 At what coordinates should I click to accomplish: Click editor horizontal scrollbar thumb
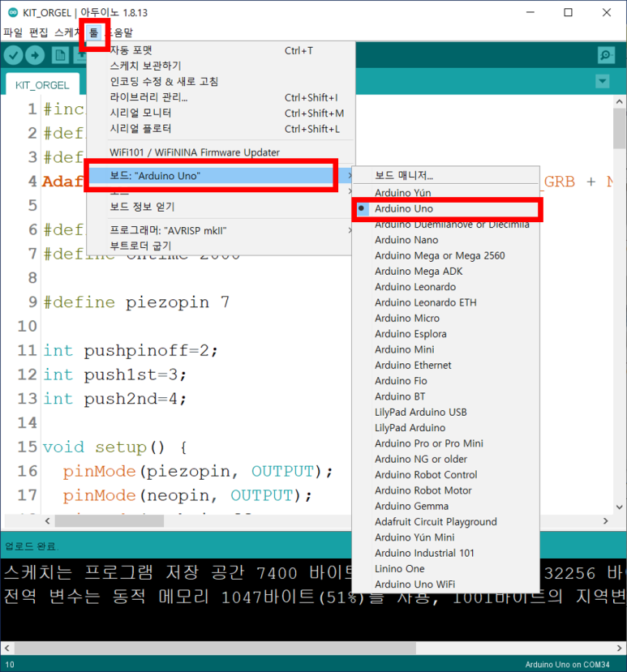point(110,521)
